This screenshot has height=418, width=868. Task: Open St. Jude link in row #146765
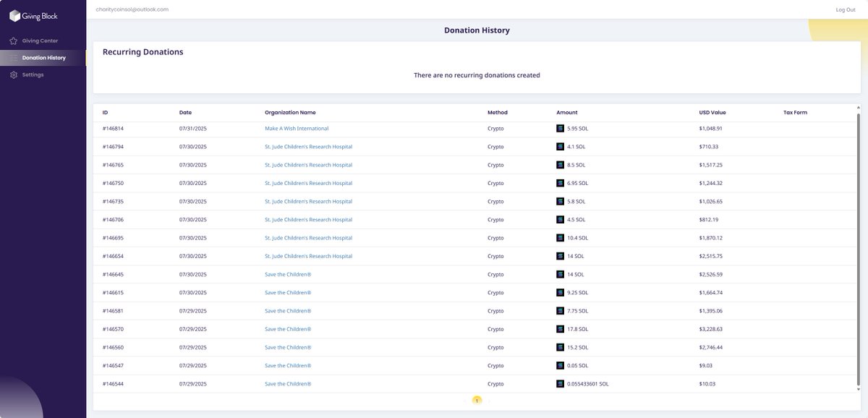pos(309,165)
